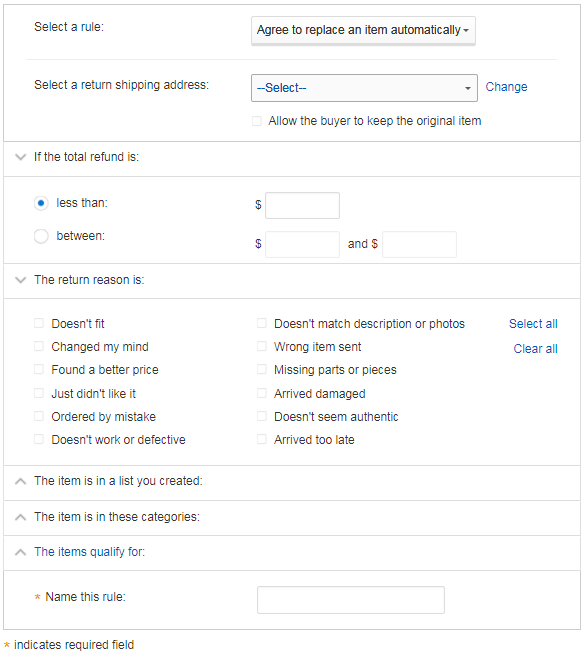Click the 'Change' address link
The width and height of the screenshot is (588, 661).
pos(506,87)
